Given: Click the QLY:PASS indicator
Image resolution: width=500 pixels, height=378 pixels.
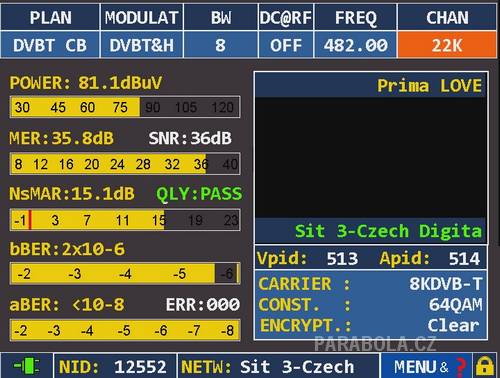Looking at the screenshot, I should [199, 194].
